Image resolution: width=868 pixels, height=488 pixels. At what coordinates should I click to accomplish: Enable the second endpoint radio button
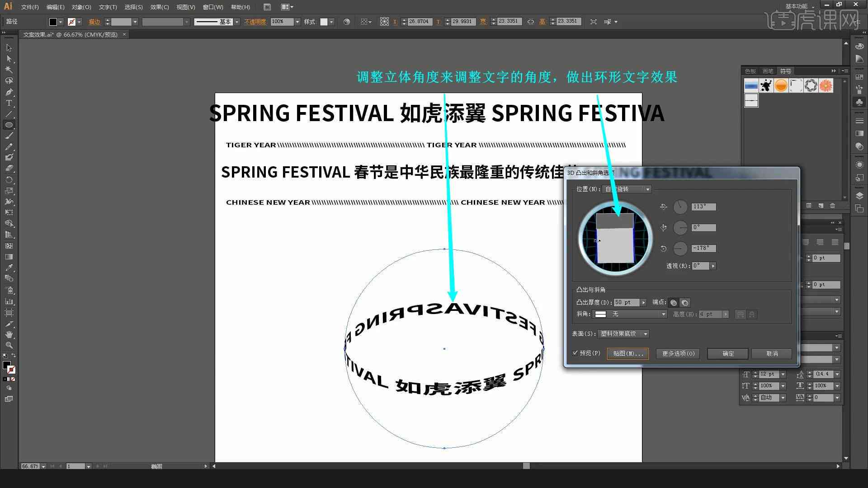click(685, 302)
